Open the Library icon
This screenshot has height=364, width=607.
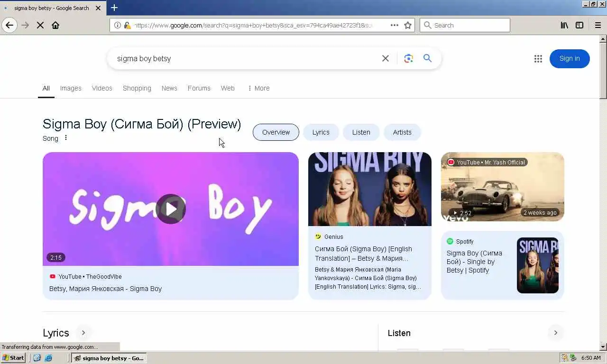pyautogui.click(x=564, y=25)
